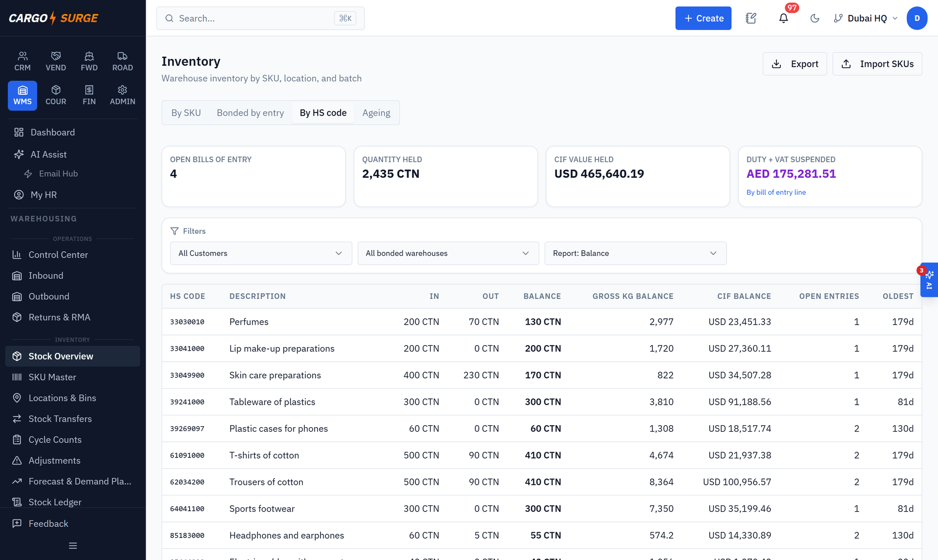Open the Report: Balance dropdown
Screen dimensions: 938x560
coord(635,253)
